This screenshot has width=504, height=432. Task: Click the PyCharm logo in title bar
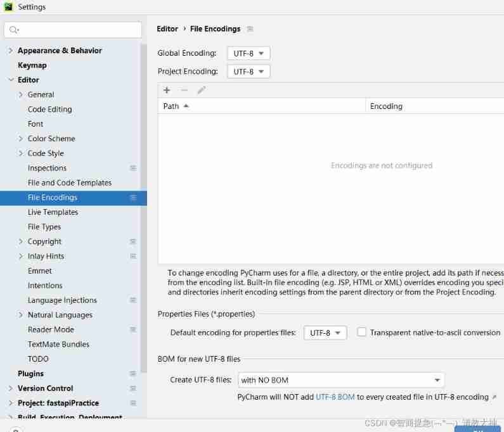[x=8, y=7]
